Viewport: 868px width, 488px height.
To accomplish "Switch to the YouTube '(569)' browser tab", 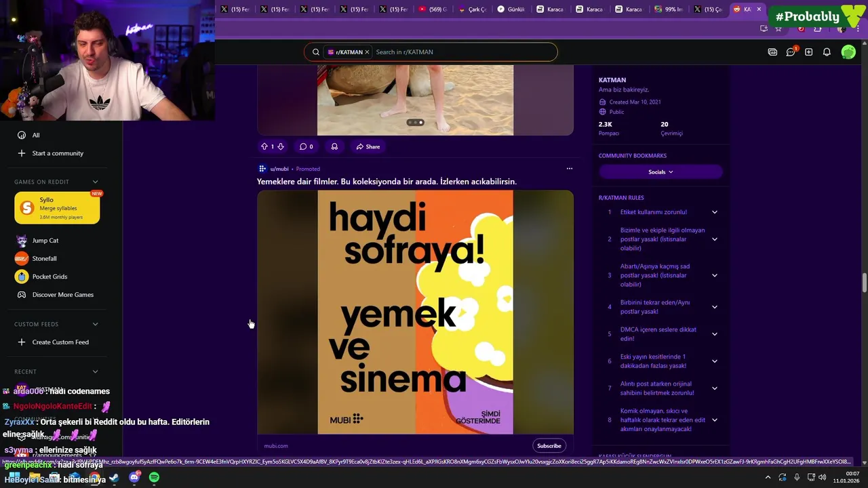I will pyautogui.click(x=433, y=9).
